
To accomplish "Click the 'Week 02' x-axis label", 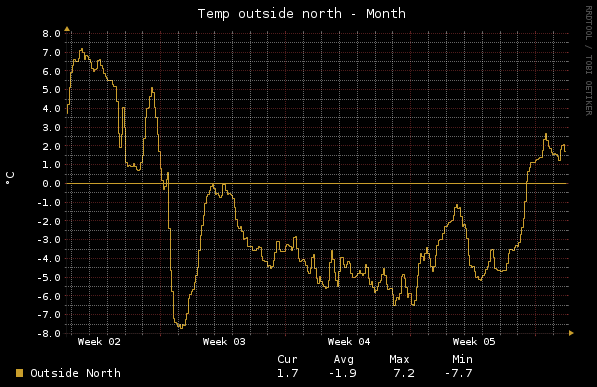I will point(99,342).
